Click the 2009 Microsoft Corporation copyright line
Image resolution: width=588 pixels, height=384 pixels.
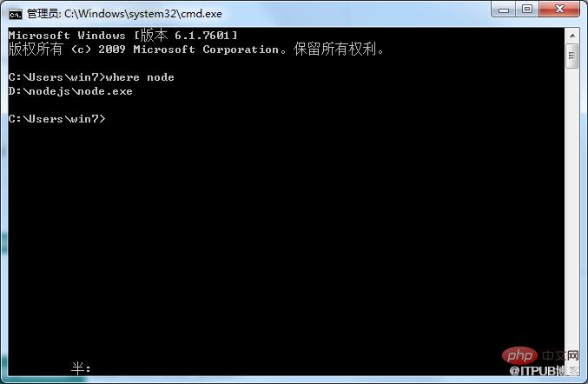(196, 50)
